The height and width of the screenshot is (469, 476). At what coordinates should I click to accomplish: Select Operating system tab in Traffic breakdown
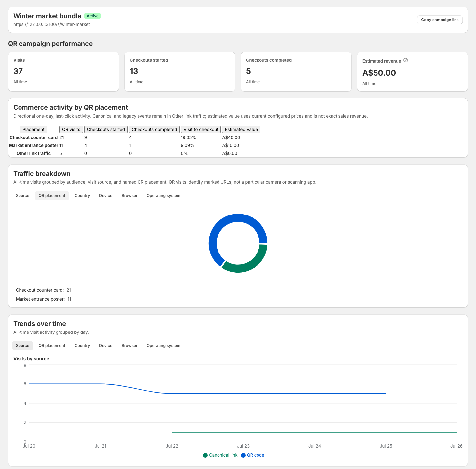[164, 196]
